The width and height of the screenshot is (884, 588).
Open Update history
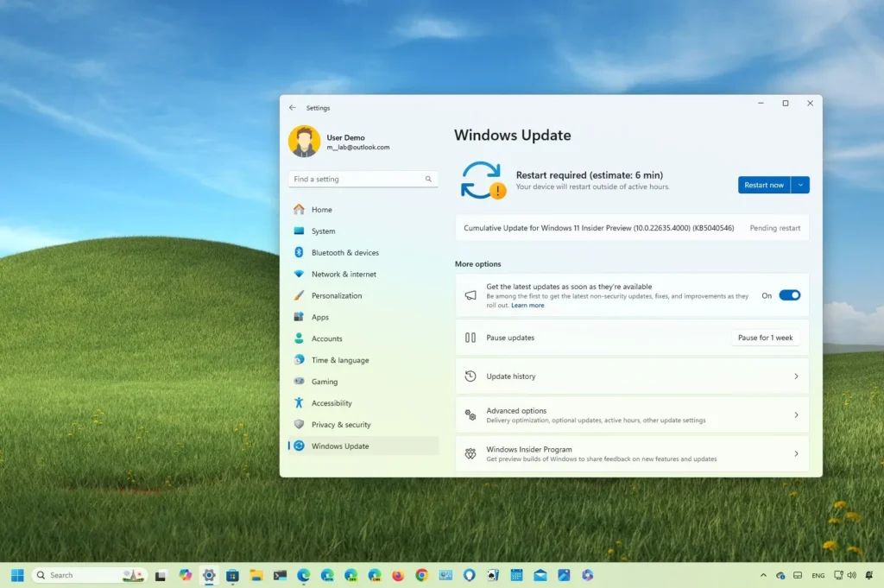pyautogui.click(x=632, y=376)
